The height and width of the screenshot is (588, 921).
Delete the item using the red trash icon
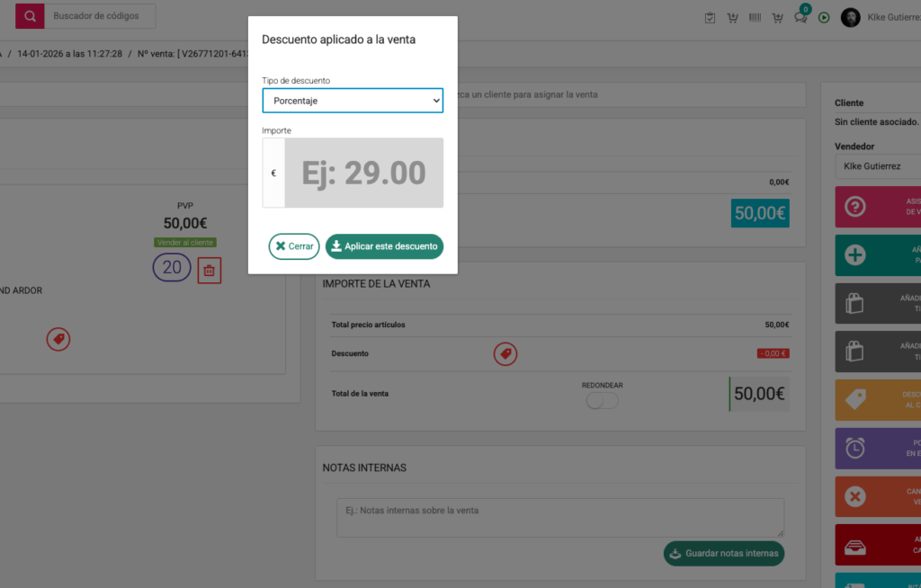(209, 269)
